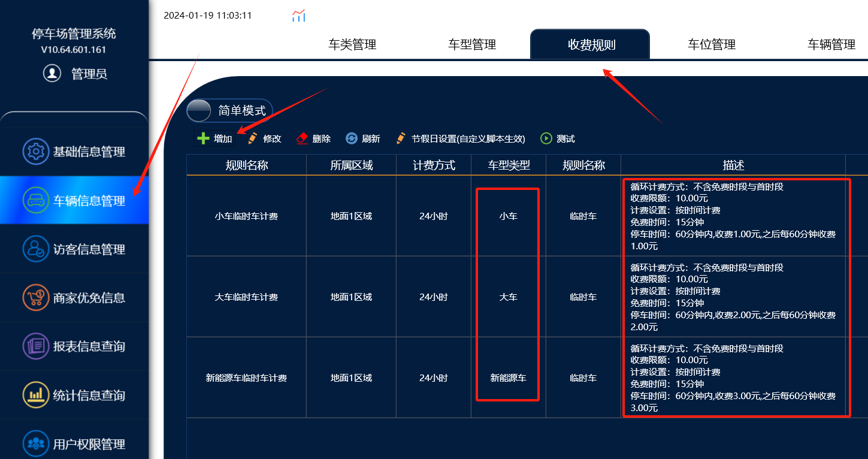Click the 新能源车 vehicle type cell
The width and height of the screenshot is (868, 459).
click(x=509, y=378)
